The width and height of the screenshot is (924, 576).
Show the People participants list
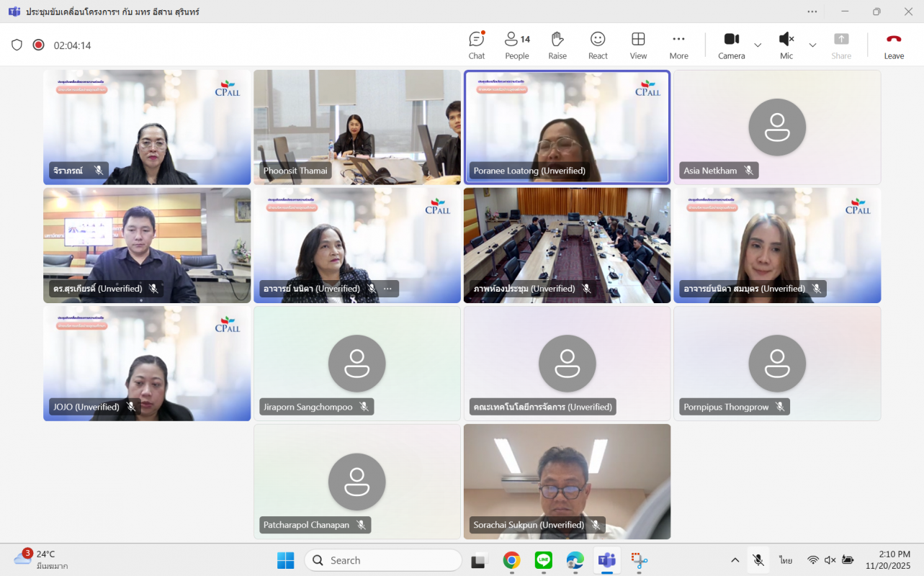click(x=516, y=45)
